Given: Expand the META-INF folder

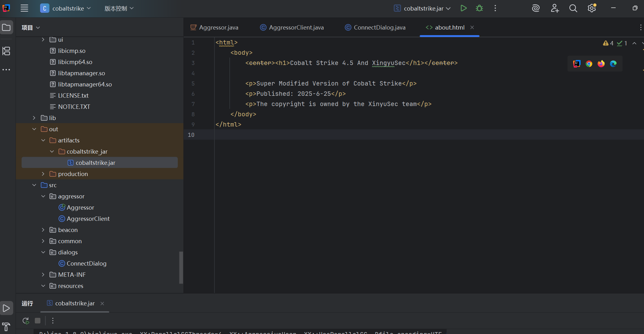Looking at the screenshot, I should 43,275.
